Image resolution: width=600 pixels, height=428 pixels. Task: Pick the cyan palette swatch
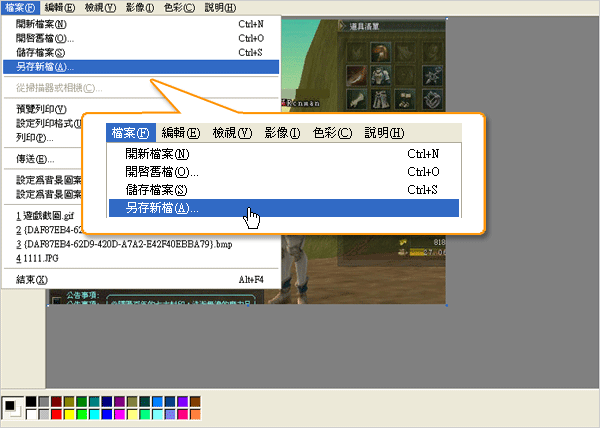[x=94, y=414]
